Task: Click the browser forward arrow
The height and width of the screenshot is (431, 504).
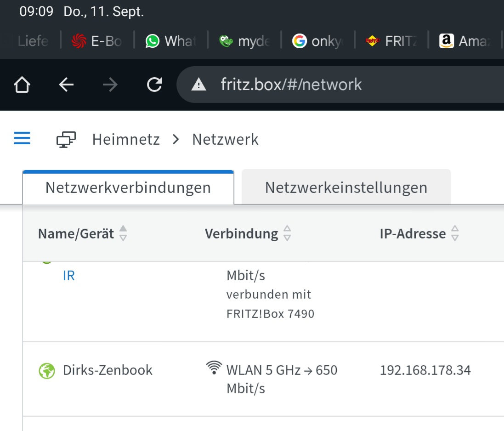Action: pyautogui.click(x=110, y=85)
